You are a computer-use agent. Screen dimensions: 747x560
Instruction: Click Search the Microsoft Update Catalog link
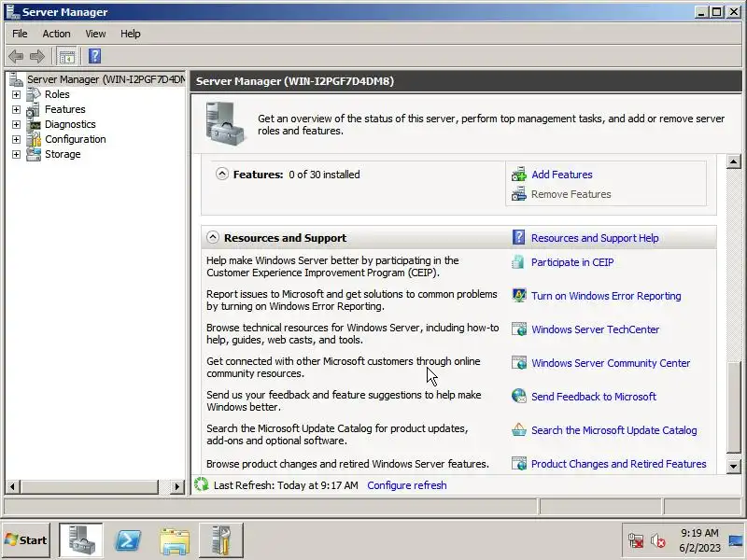point(613,430)
